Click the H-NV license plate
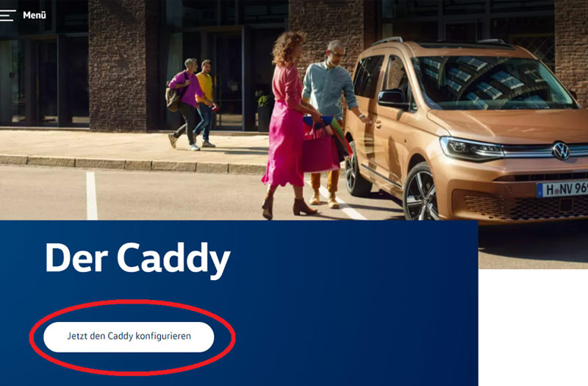588x386 pixels. 562,189
